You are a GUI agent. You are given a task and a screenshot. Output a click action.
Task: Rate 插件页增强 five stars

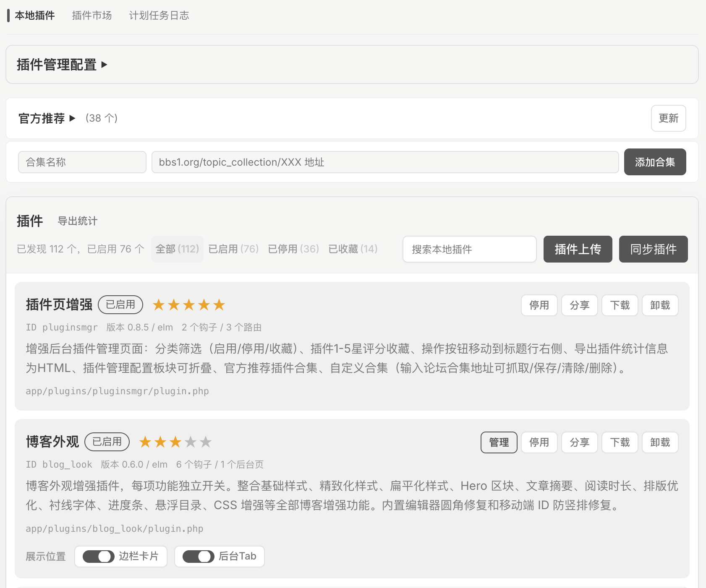[x=219, y=305]
